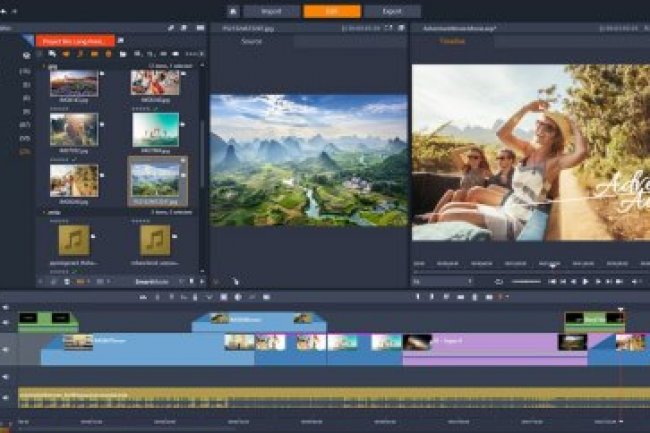Click the Library panel layout icon at far right of header
Image resolution: width=650 pixels, height=433 pixels.
click(x=200, y=28)
